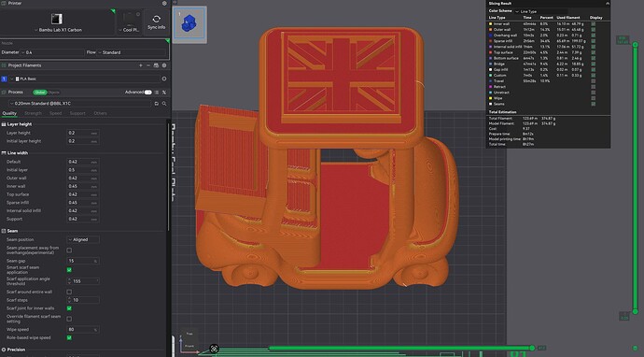Edit PLA Basic filament settings icon
Viewport: 644px width, 357px height.
(164, 79)
